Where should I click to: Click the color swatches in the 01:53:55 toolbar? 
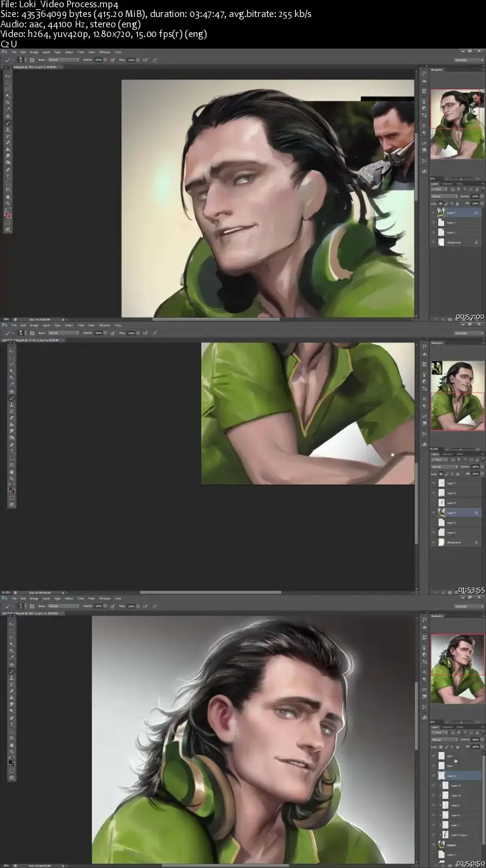coord(12,489)
